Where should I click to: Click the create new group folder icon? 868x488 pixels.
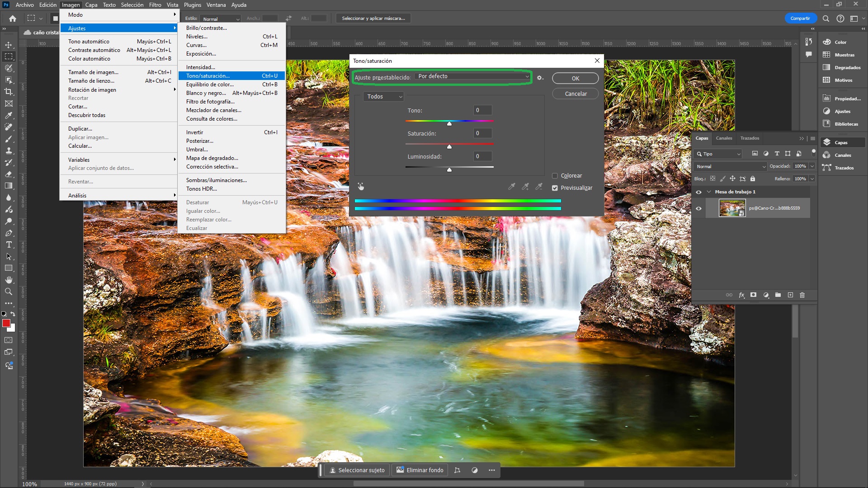tap(778, 295)
